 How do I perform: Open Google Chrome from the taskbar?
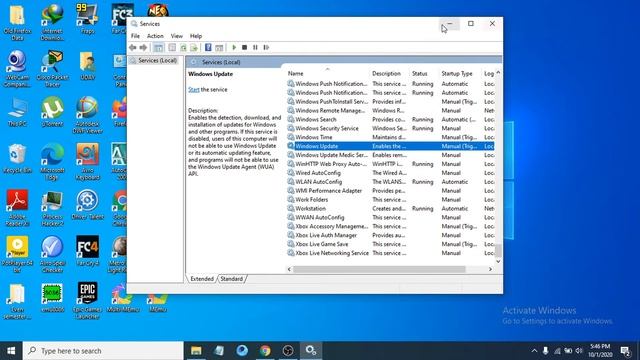tap(265, 351)
